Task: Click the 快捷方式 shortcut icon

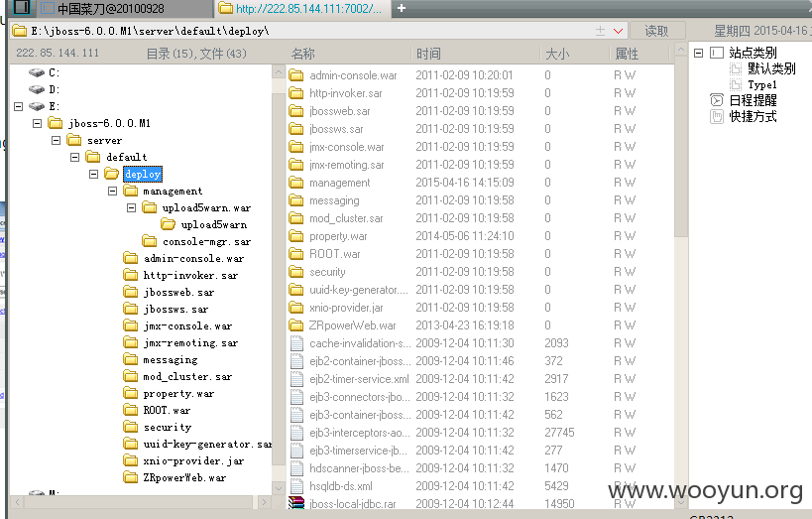Action: [x=717, y=117]
